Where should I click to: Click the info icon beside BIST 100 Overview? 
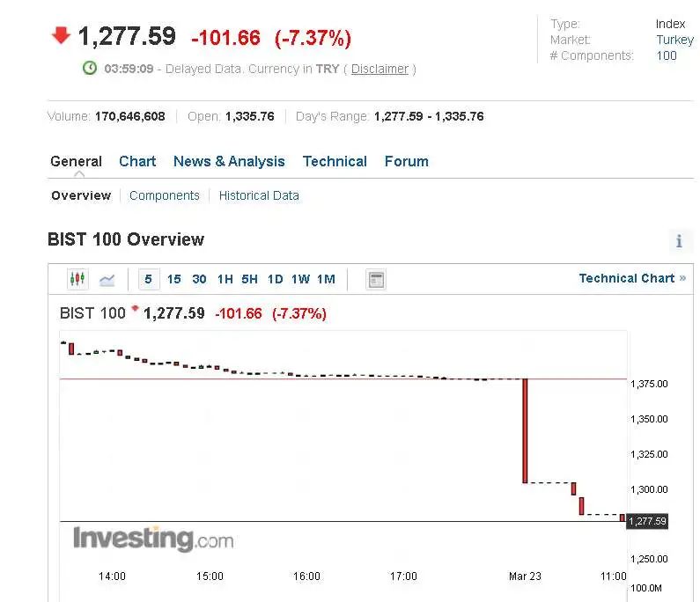679,241
